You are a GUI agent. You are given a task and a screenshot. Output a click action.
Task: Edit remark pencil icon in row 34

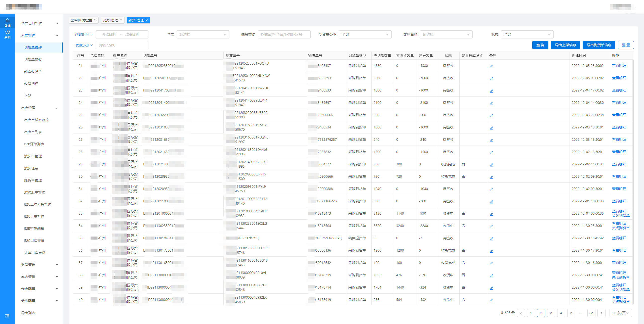pos(492,226)
